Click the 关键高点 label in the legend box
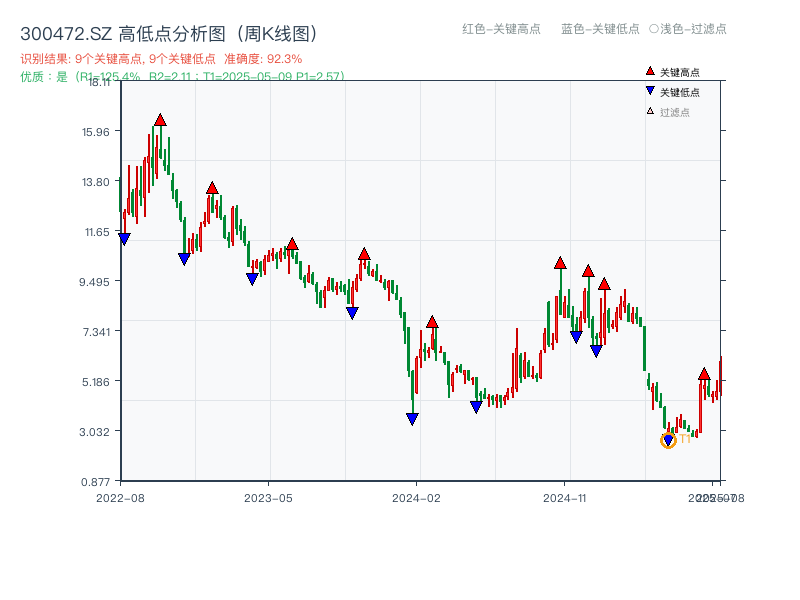Viewport: 800px width, 600px height. [x=675, y=71]
